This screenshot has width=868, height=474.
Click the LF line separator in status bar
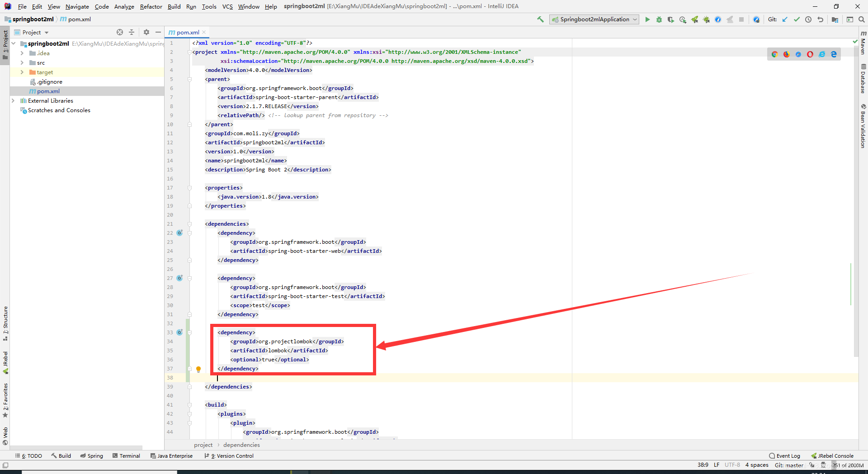click(x=717, y=465)
